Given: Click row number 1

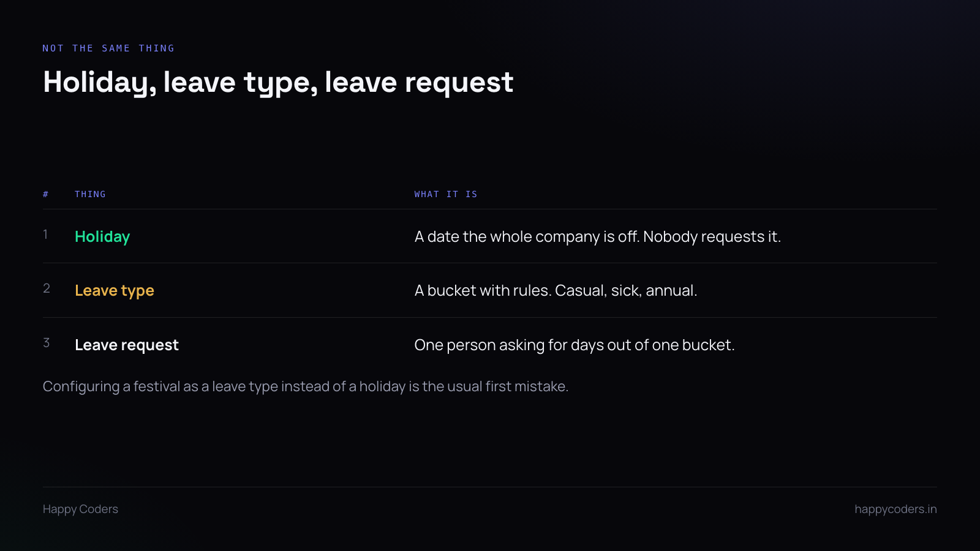Looking at the screenshot, I should (x=45, y=234).
